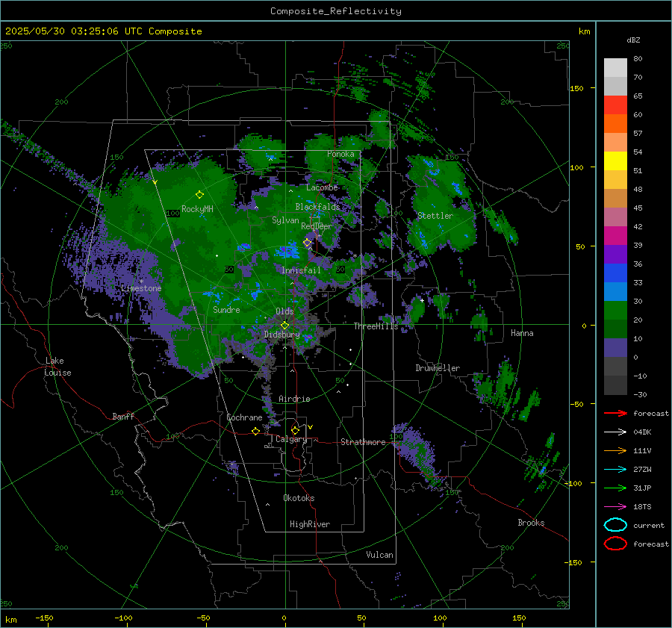Click the orange 111V arrow icon
This screenshot has height=628, width=672.
coord(615,450)
